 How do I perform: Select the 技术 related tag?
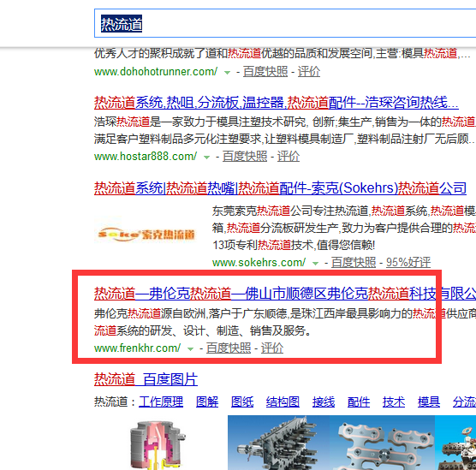[394, 402]
